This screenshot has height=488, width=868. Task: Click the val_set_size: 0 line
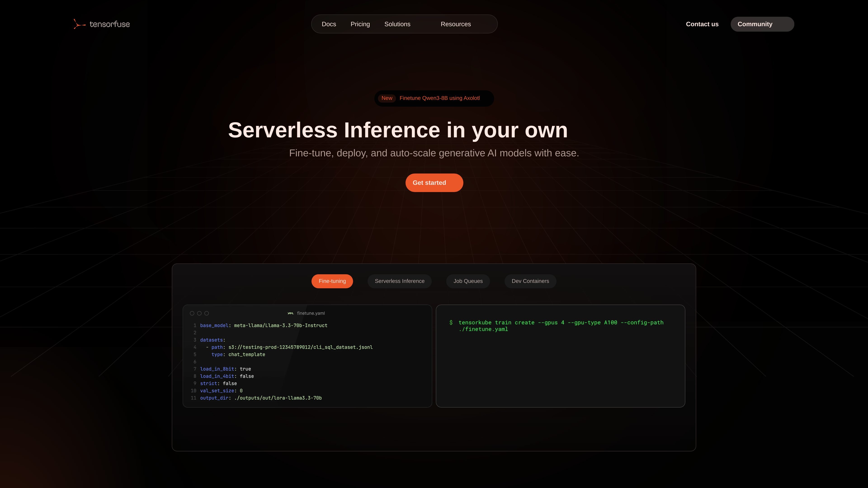pos(221,391)
